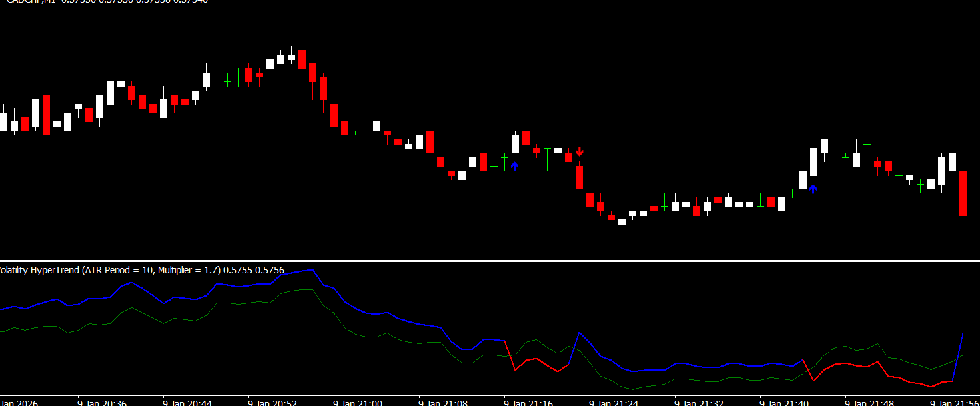Click the Volatility HyperTrend indicator label

click(x=141, y=270)
